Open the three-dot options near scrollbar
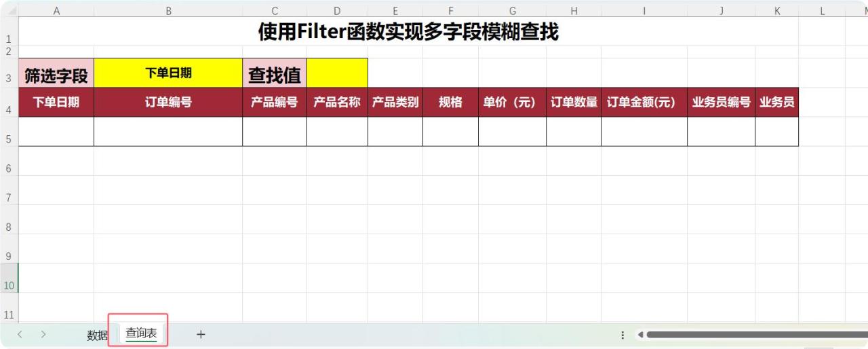The width and height of the screenshot is (868, 349). 623,335
